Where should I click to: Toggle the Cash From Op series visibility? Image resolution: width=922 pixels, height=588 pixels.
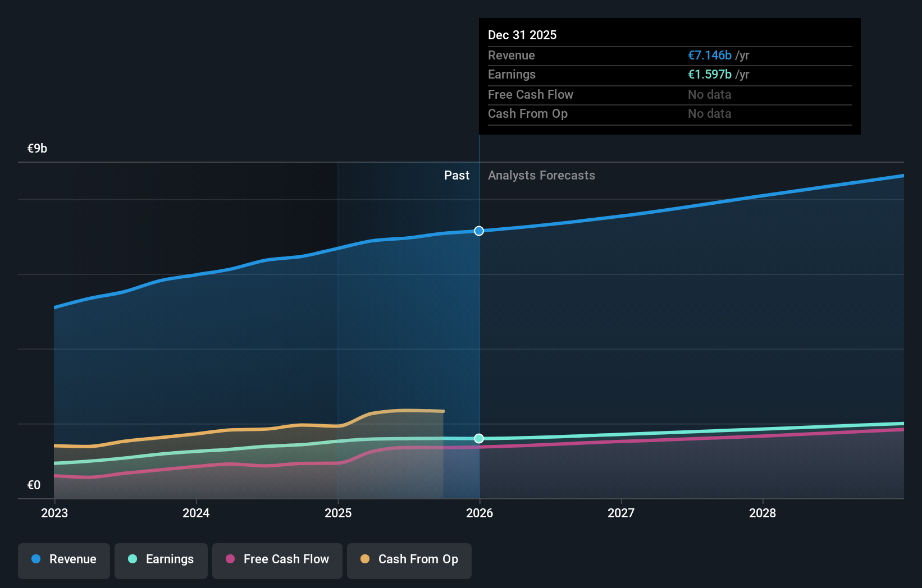click(x=409, y=559)
